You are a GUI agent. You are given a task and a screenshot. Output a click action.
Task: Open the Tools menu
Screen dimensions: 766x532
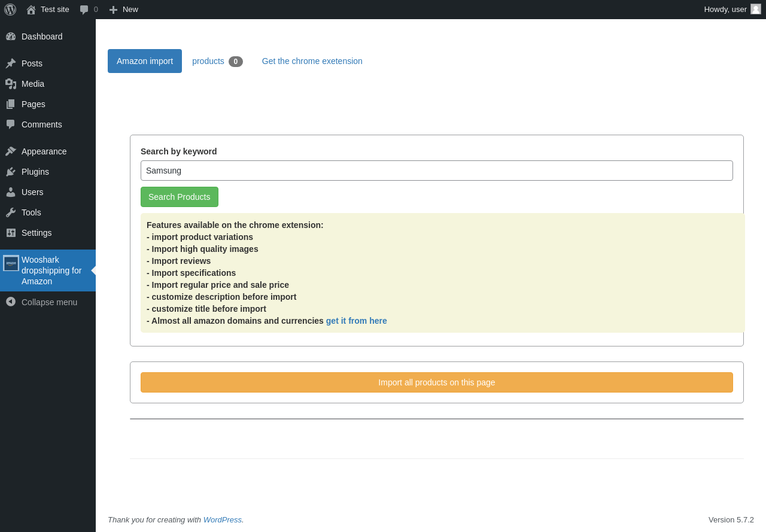pyautogui.click(x=48, y=212)
